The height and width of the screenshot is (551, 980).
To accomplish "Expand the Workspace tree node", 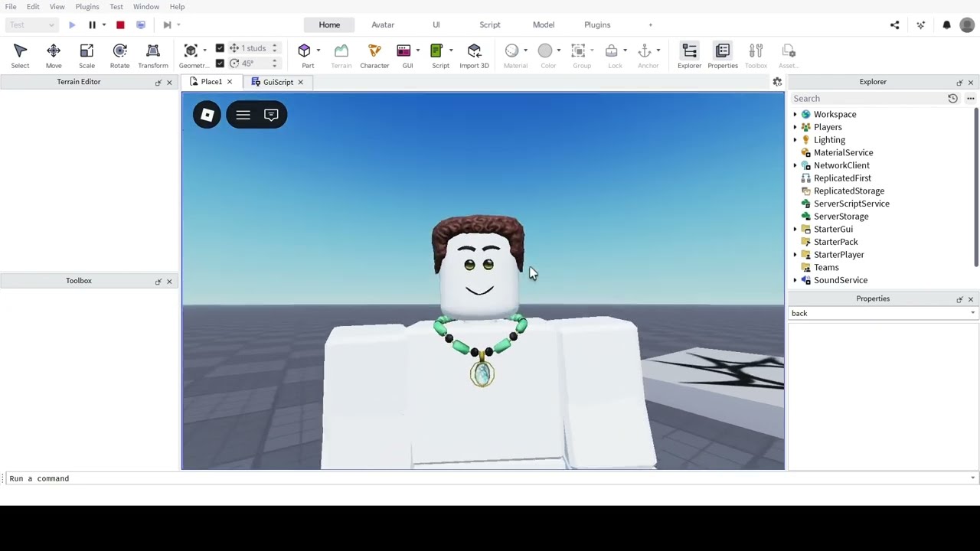I will coord(795,114).
